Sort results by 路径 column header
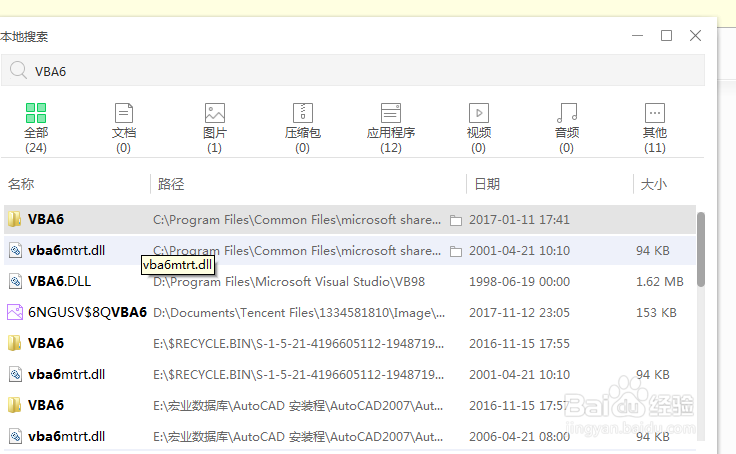736x454 pixels. pos(171,184)
